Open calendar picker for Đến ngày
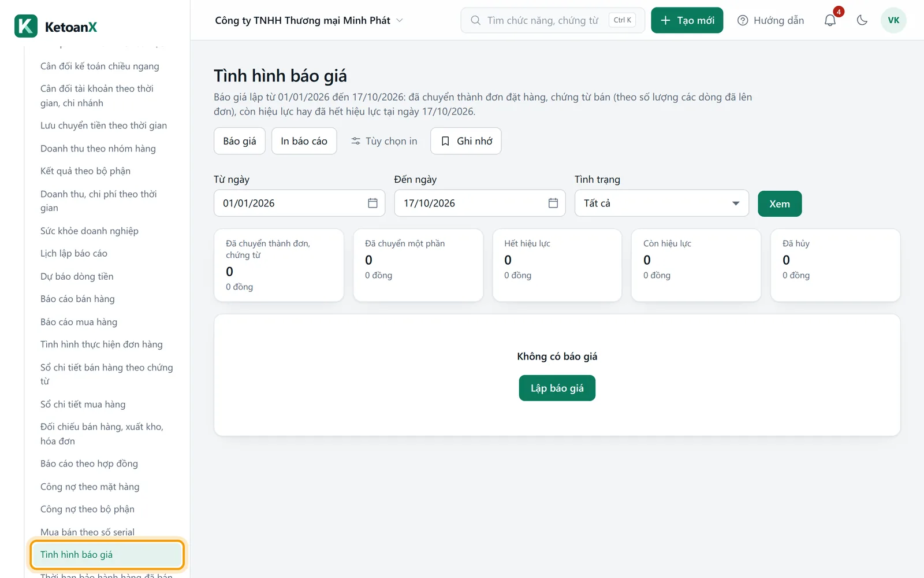The height and width of the screenshot is (578, 924). (553, 203)
